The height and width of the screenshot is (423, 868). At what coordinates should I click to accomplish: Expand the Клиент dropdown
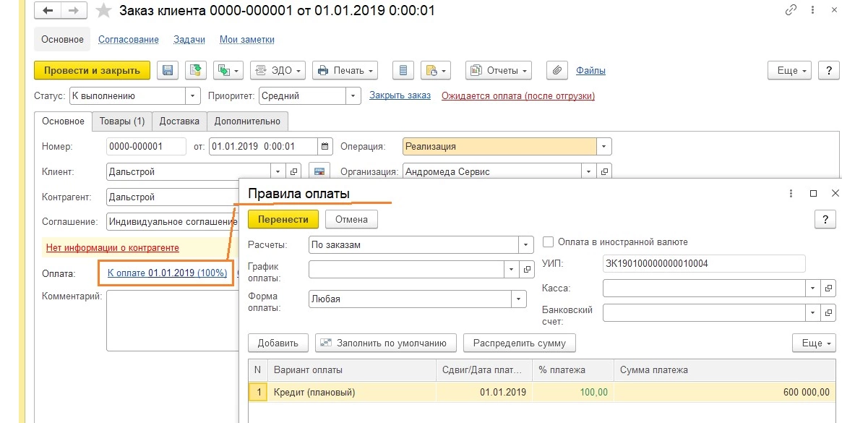point(279,171)
